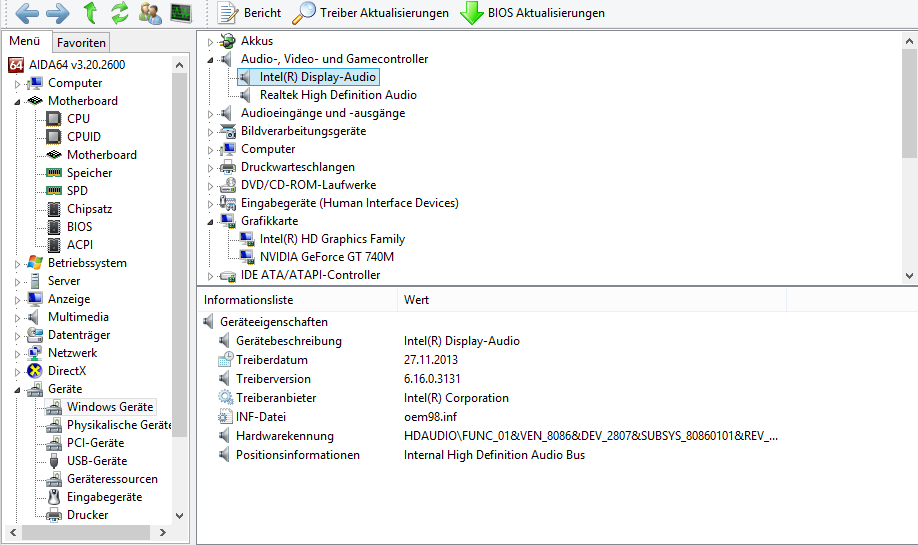Click the users icon in toolbar
This screenshot has width=918, height=545.
[150, 13]
